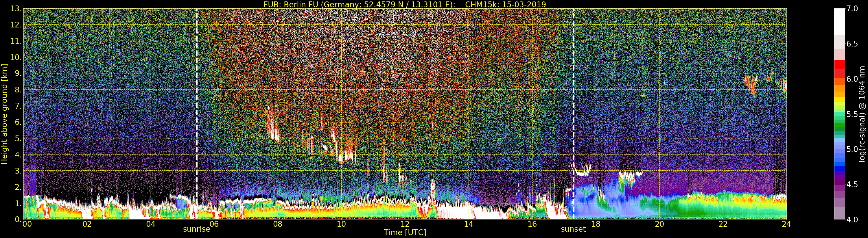Viewport: 868px width, 238px height.
Task: Click the colorbar tick label '6.0'
Action: click(852, 79)
